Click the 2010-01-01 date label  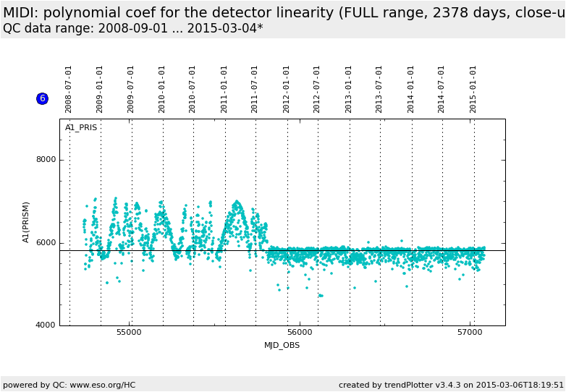tap(162, 89)
